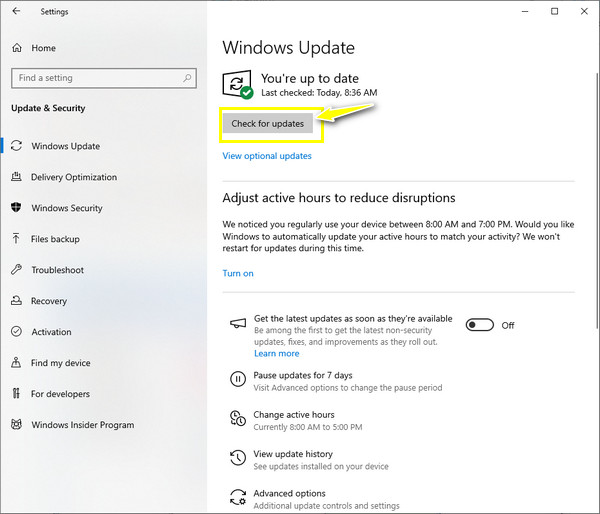Viewport: 600px width, 514px height.
Task: Click the For developers tools icon
Action: tap(16, 393)
